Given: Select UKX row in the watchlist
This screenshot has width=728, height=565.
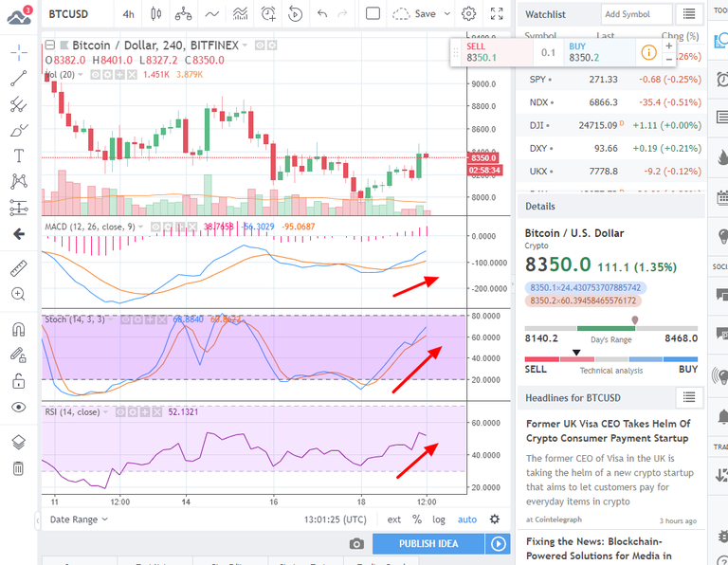Looking at the screenshot, I should pos(612,172).
